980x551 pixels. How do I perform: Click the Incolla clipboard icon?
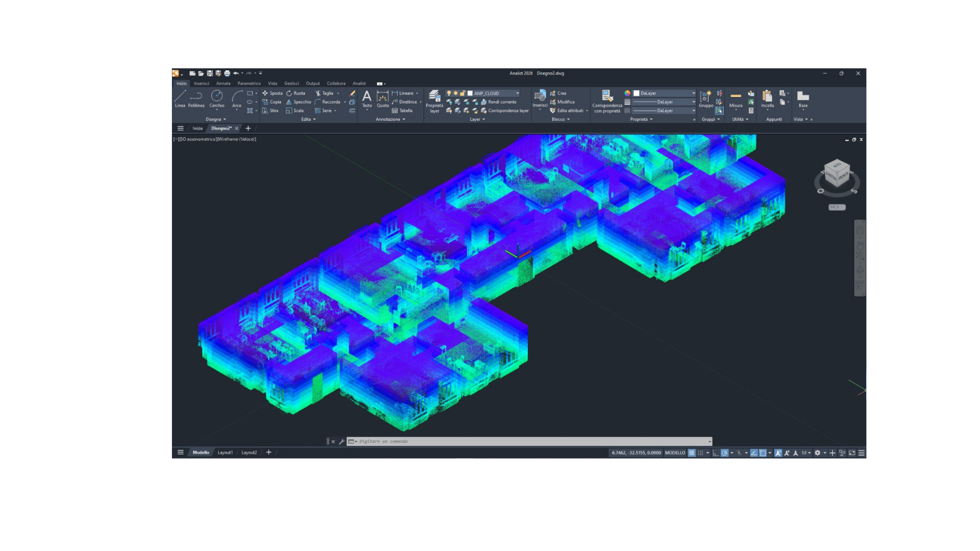point(767,98)
